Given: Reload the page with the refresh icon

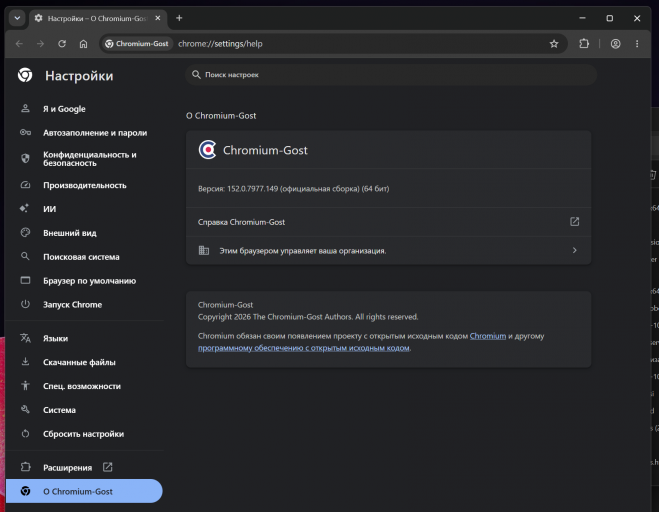Looking at the screenshot, I should click(62, 44).
